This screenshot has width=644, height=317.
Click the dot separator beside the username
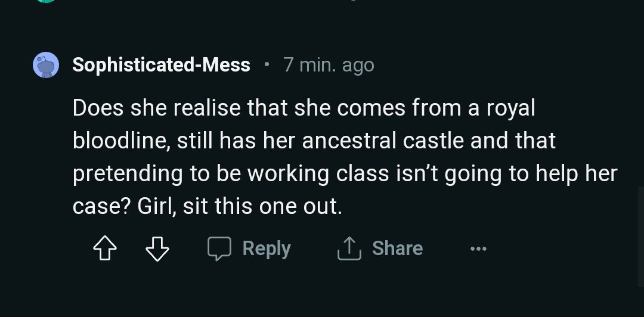point(267,64)
